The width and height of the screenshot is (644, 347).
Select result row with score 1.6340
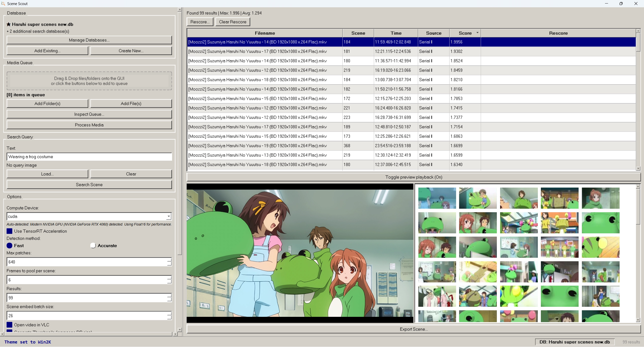click(x=412, y=165)
